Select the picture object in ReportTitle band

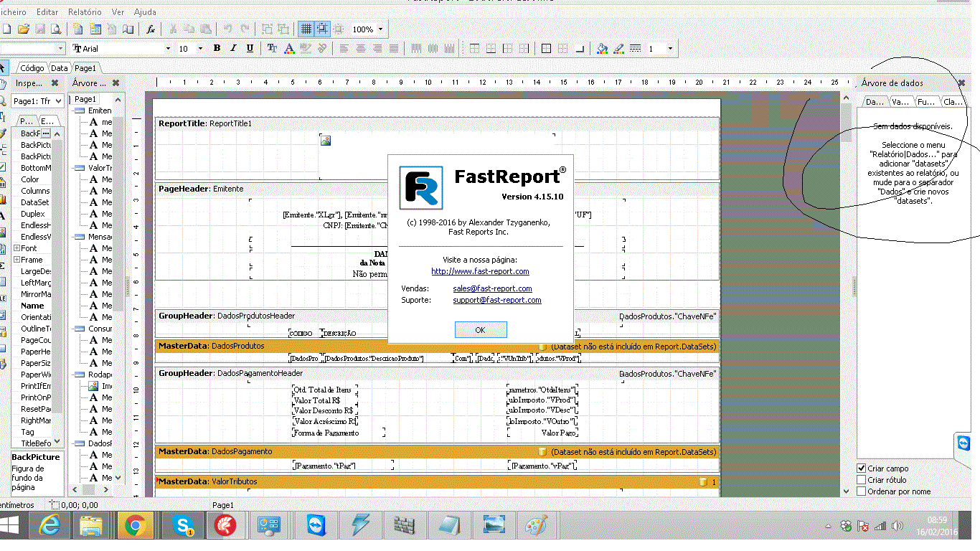325,141
